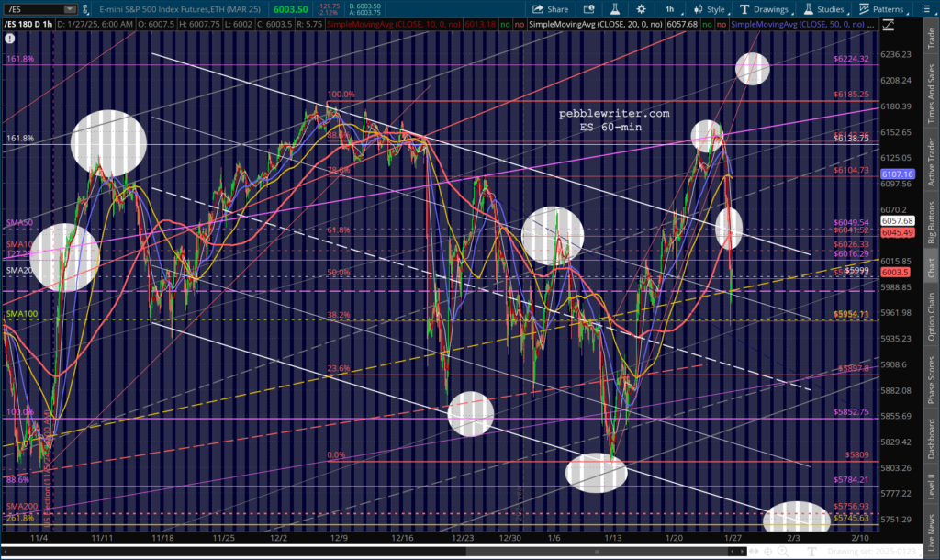Click the SimpleMovingAvg (CLOSE, 10, 0, no) label

pos(393,25)
